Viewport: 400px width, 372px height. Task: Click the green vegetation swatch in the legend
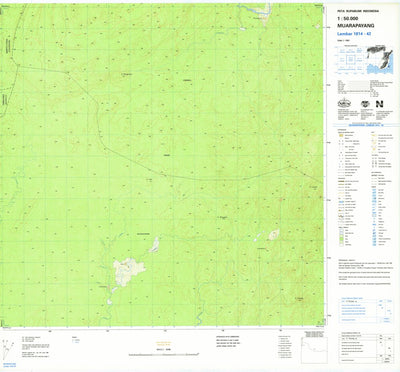[x=341, y=239]
